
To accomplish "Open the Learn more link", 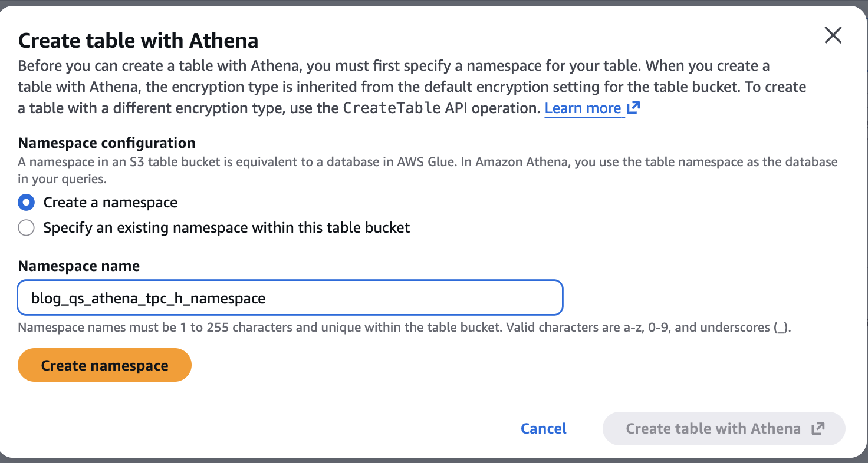I will click(583, 108).
